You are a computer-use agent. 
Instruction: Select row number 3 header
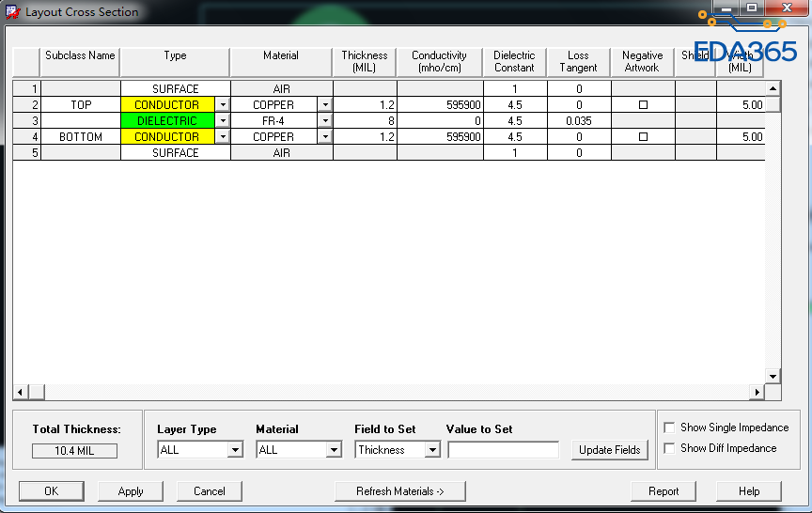click(26, 121)
